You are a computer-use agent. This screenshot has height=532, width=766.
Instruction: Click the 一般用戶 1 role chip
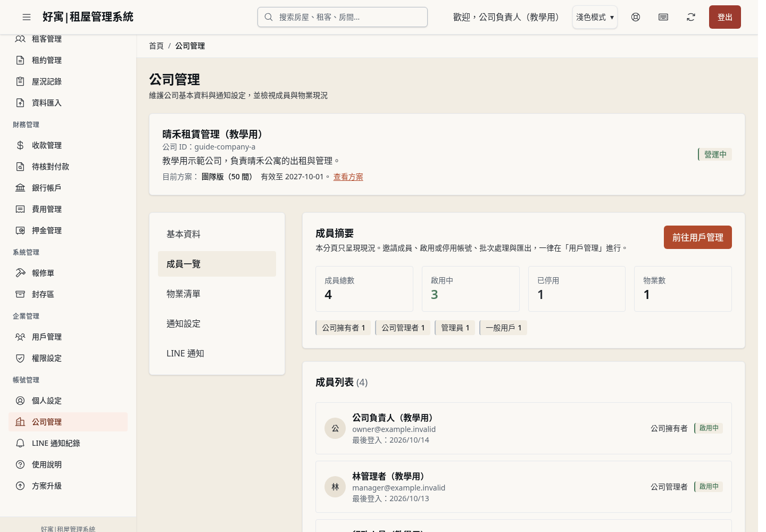coord(503,328)
